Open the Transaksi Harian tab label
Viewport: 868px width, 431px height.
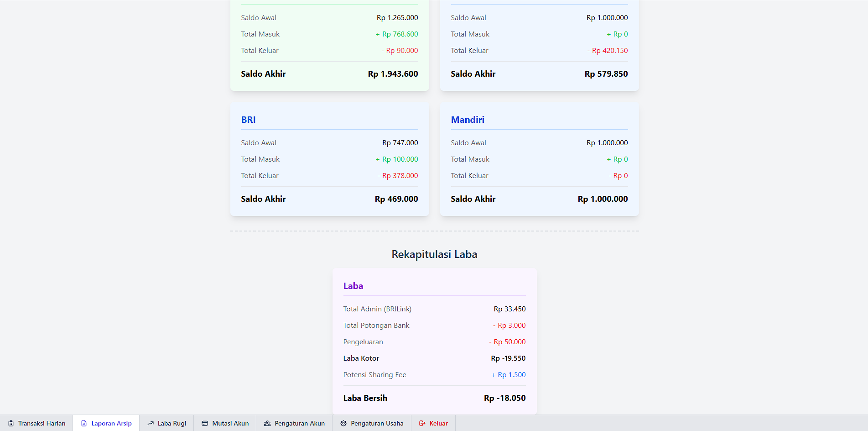tap(42, 423)
